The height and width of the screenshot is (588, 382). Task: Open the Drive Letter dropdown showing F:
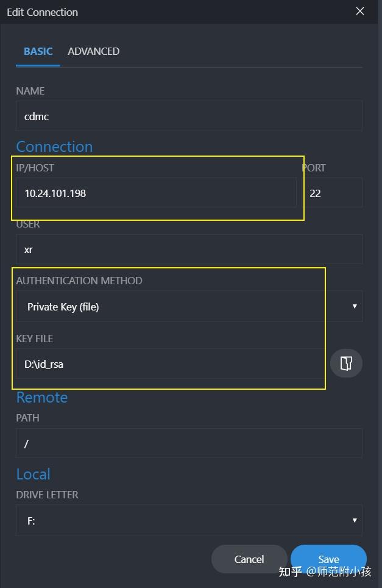pos(189,520)
